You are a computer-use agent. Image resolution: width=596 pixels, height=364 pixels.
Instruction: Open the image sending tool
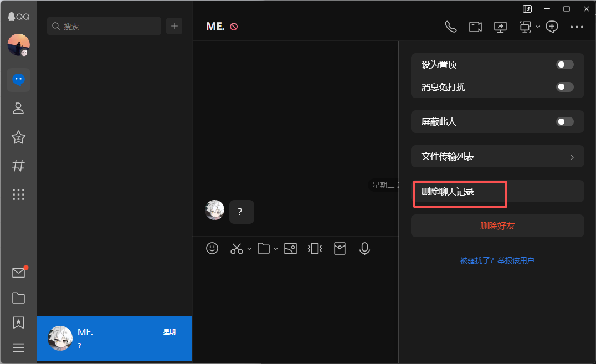[290, 248]
